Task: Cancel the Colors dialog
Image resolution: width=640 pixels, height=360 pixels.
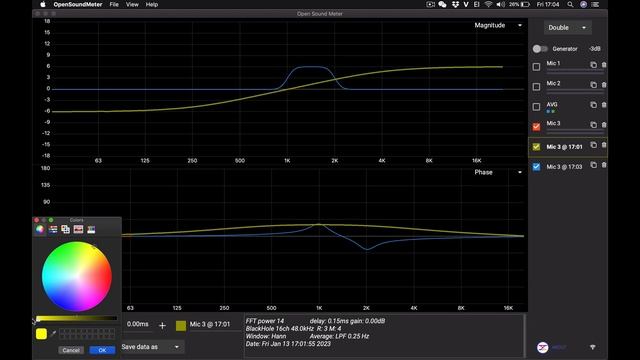Action: pyautogui.click(x=71, y=350)
